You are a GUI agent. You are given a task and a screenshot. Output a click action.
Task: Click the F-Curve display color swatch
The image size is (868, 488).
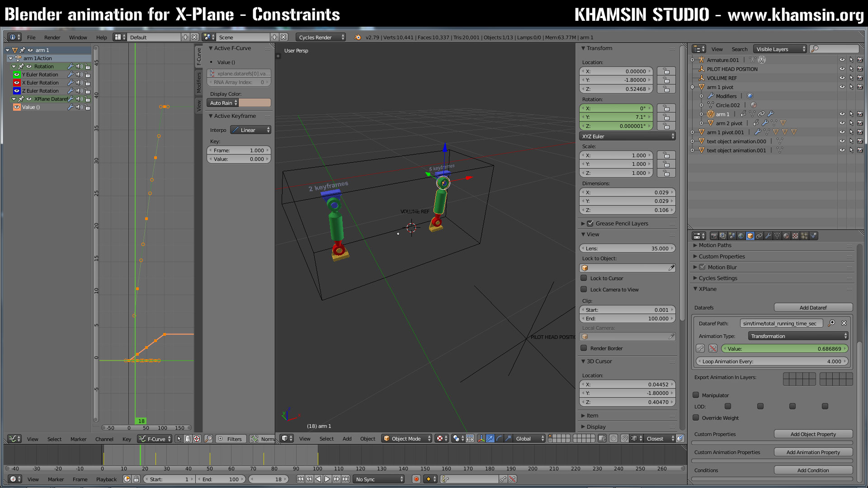(x=255, y=103)
